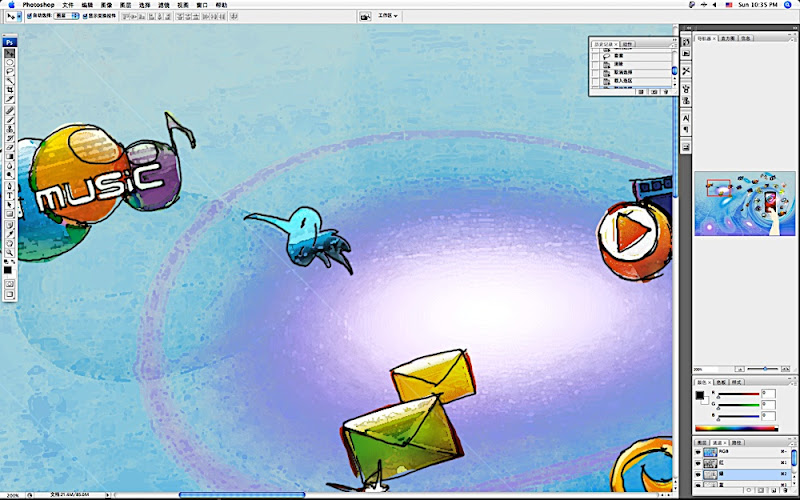Viewport: 800px width, 500px height.
Task: Select the Rectangle shape tool
Action: (x=10, y=215)
